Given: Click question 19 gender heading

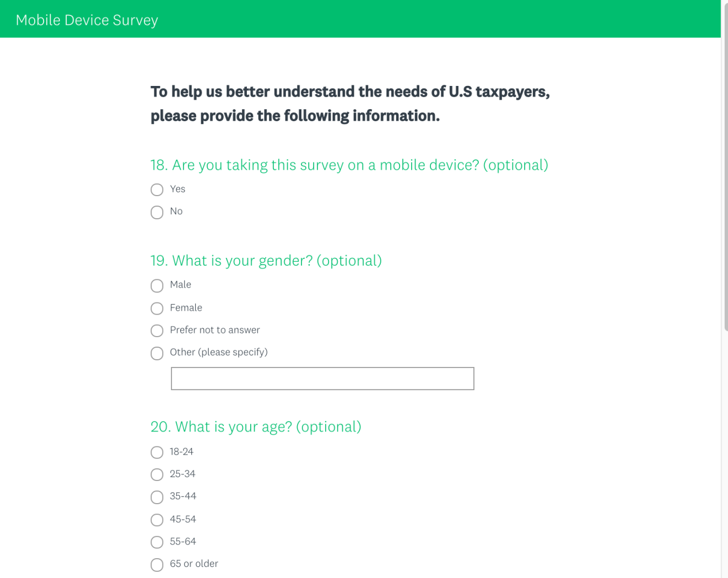Looking at the screenshot, I should click(x=266, y=261).
